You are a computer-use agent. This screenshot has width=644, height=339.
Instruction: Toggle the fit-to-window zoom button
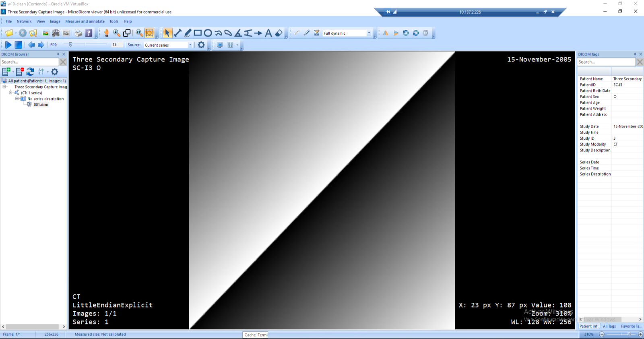149,33
